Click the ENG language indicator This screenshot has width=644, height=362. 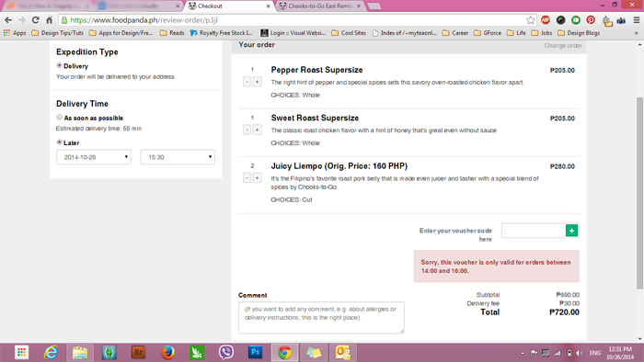click(x=594, y=353)
